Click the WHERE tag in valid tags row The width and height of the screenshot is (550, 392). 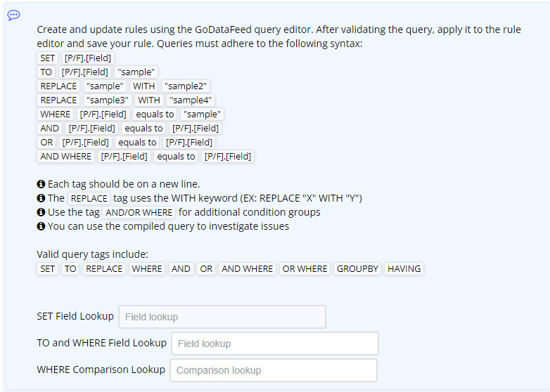[x=146, y=268]
